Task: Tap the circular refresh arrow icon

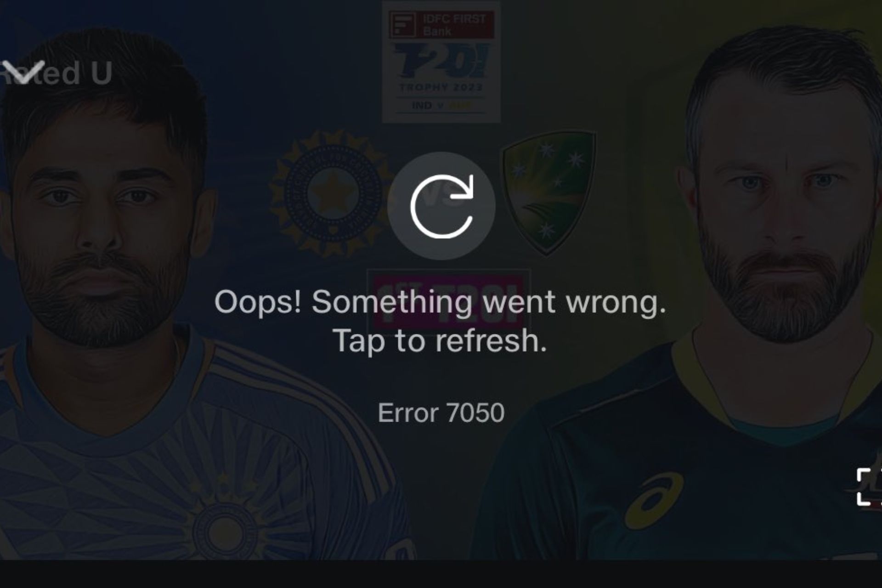Action: [441, 206]
